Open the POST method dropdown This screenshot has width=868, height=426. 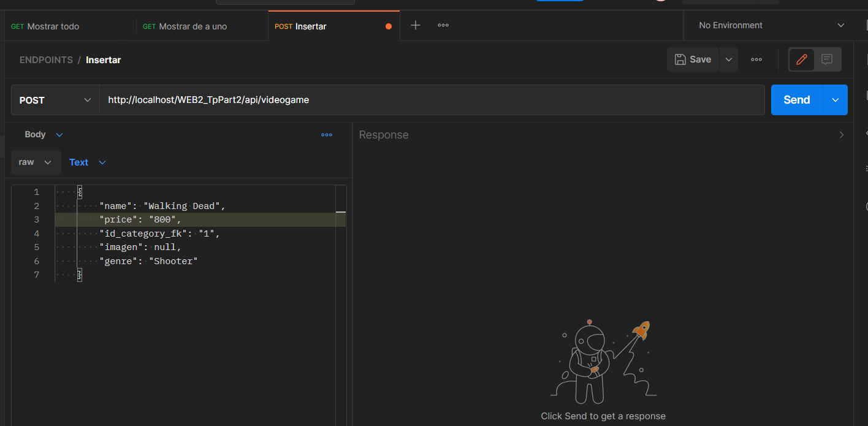click(x=54, y=99)
